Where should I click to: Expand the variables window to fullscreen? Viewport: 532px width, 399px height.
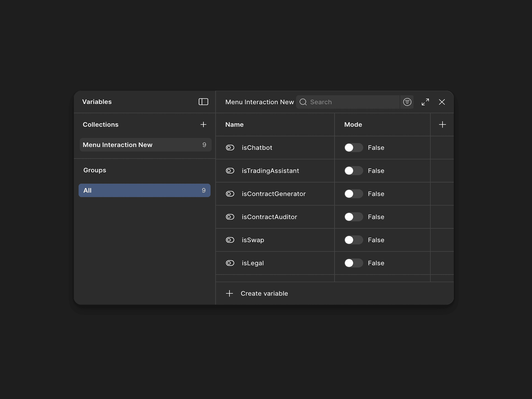[425, 102]
